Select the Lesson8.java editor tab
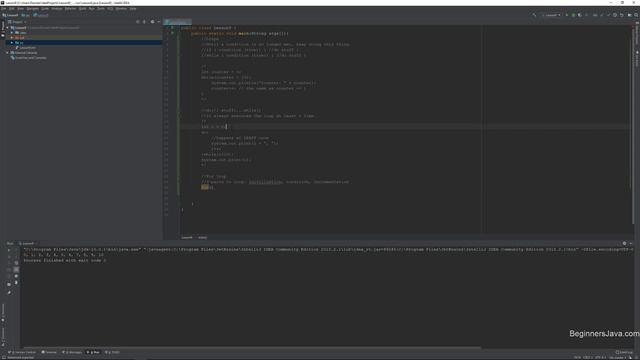Image resolution: width=640 pixels, height=360 pixels. pos(178,22)
